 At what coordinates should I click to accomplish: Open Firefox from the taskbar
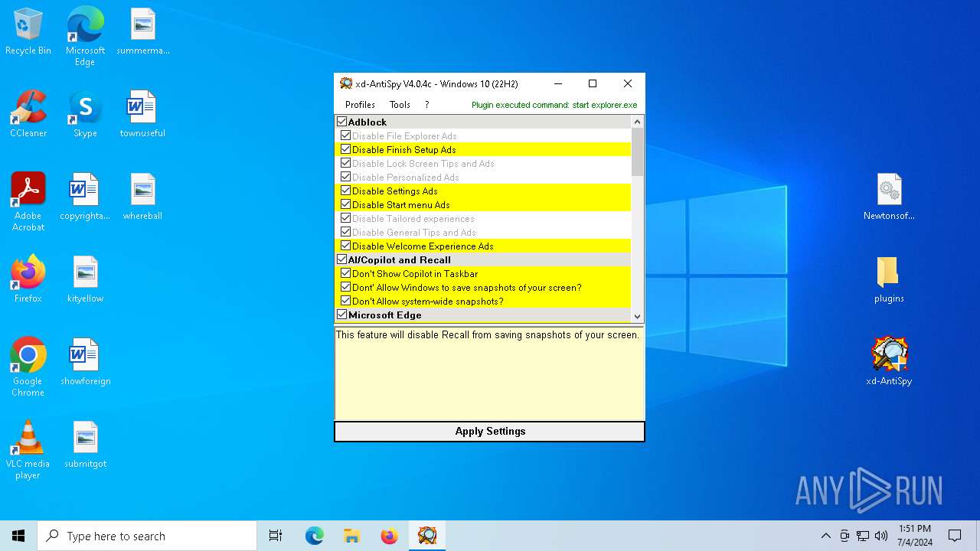click(389, 536)
